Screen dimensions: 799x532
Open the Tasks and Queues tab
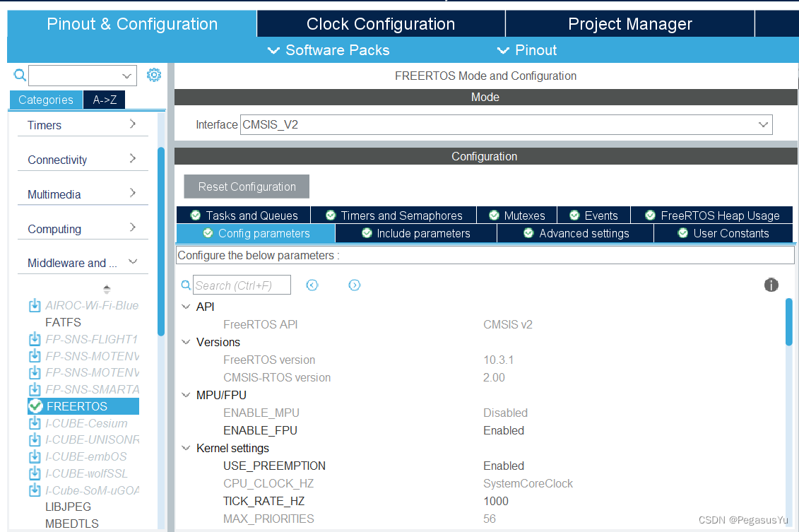244,215
